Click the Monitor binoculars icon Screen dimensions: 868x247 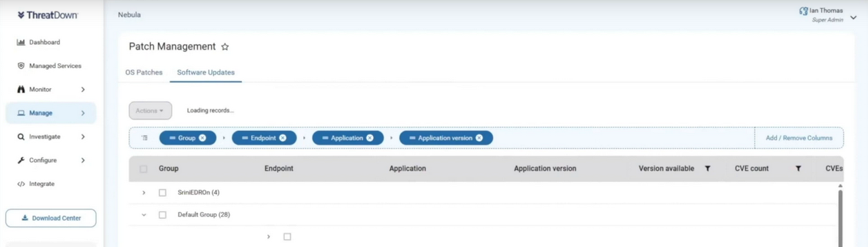pos(21,90)
